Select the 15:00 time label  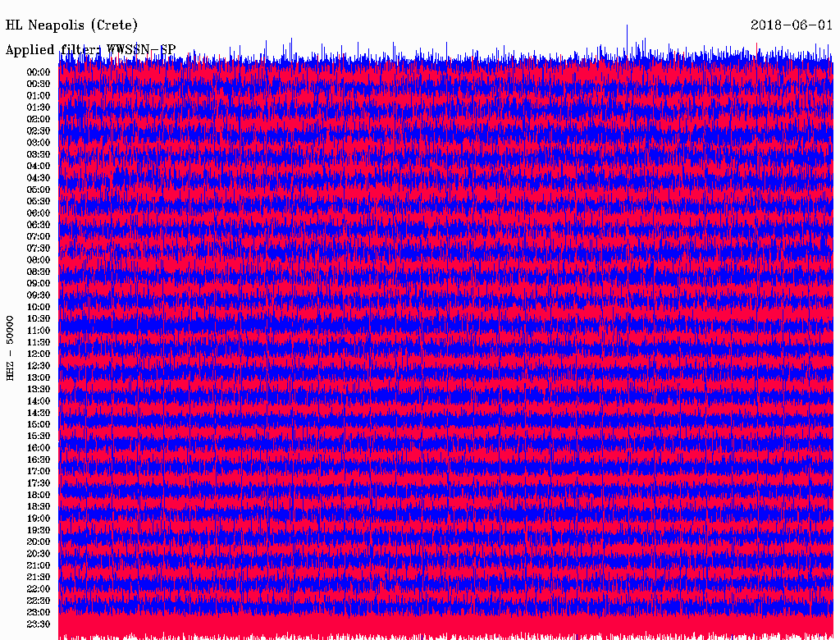[x=39, y=424]
